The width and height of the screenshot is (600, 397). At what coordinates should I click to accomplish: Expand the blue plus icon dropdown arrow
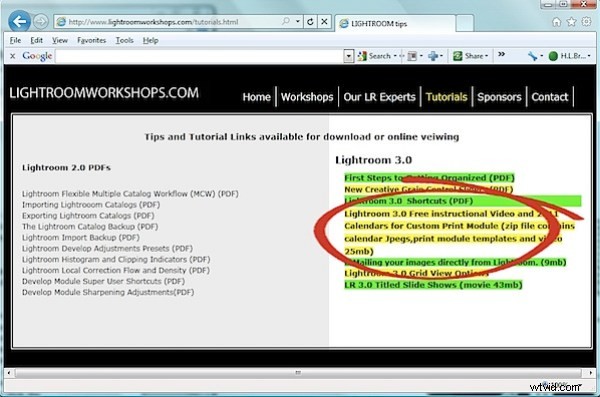(x=442, y=56)
